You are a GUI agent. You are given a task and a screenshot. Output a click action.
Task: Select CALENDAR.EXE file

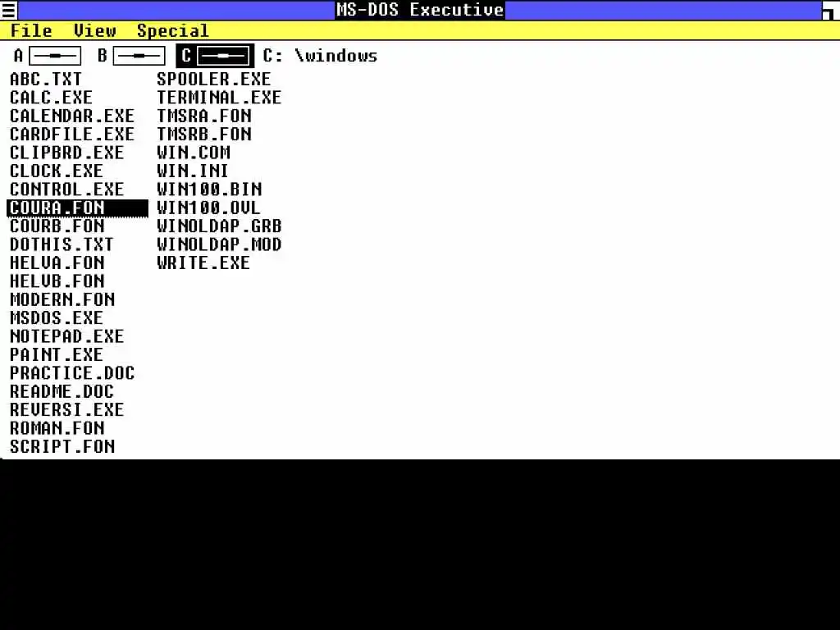72,116
